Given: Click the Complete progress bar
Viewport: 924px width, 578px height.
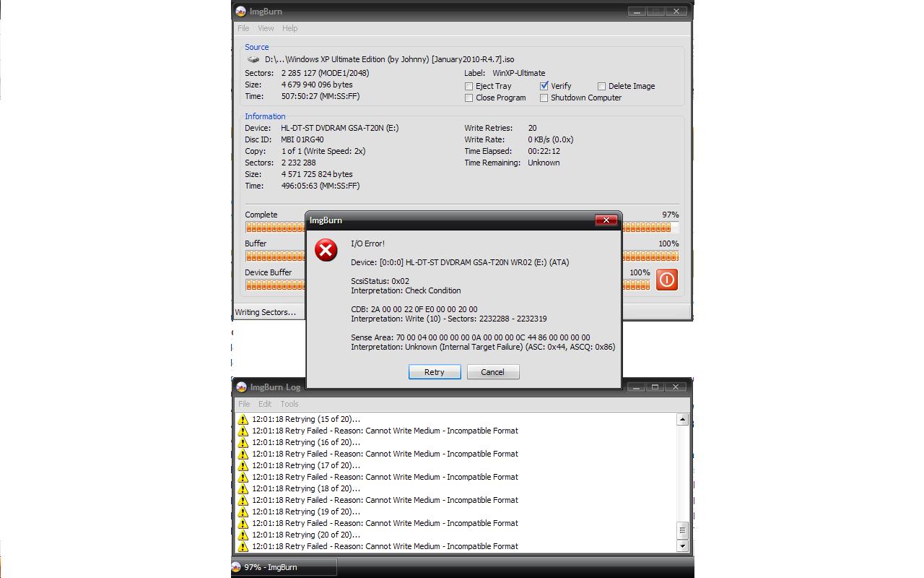Looking at the screenshot, I should pos(461,228).
